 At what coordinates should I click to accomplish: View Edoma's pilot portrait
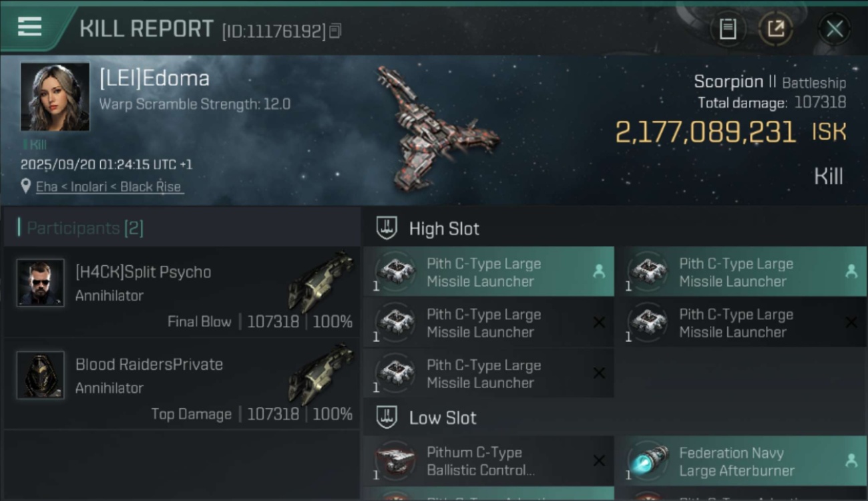pos(55,97)
